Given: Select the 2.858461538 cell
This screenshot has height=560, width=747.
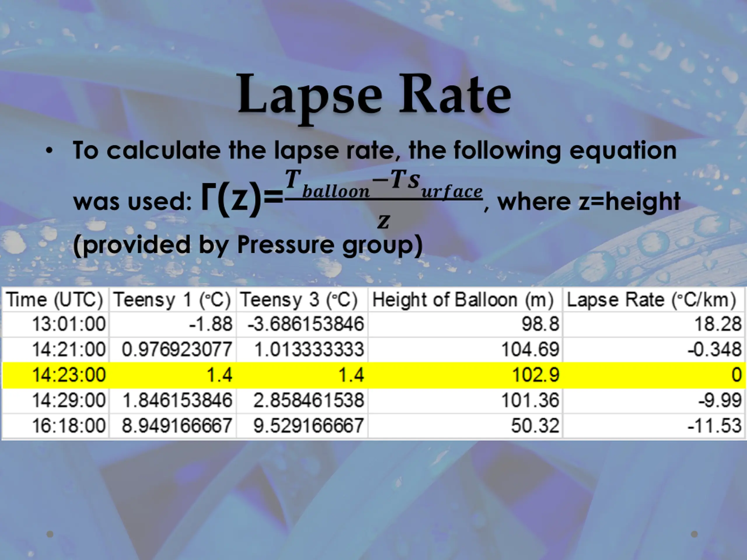Looking at the screenshot, I should [x=302, y=401].
